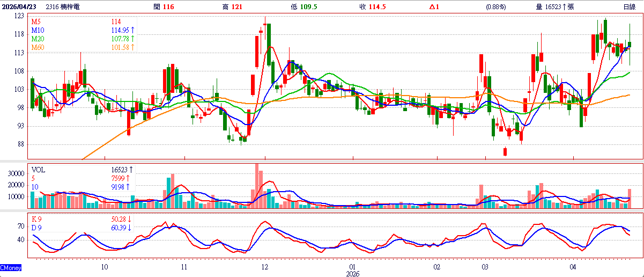Select the M5 moving average legend label
The image size is (644, 277).
pos(35,22)
